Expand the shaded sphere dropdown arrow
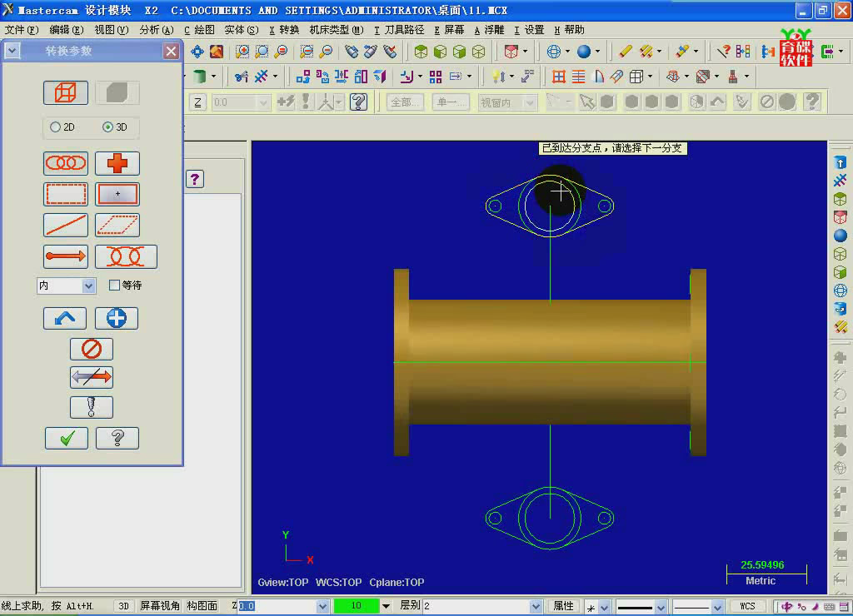Screen dimensions: 853x616 pyautogui.click(x=597, y=52)
